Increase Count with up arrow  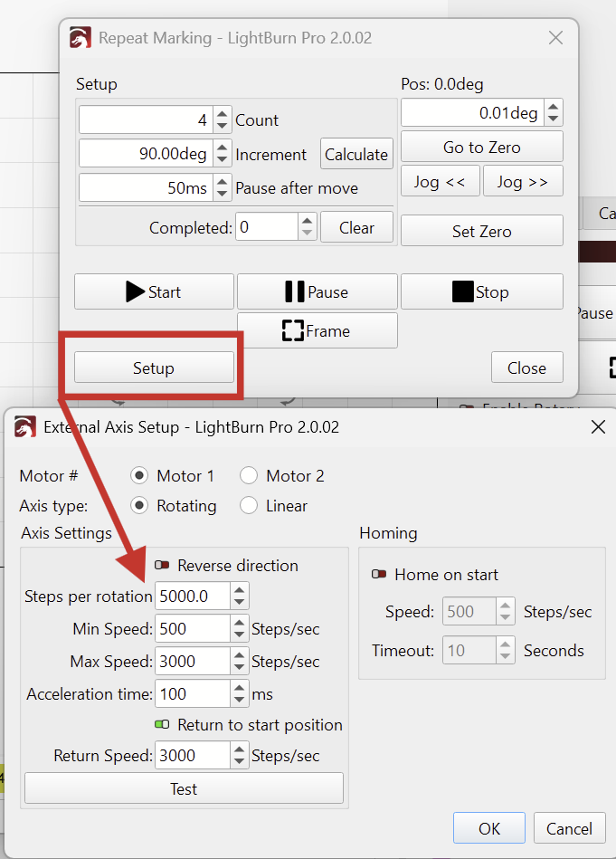(222, 113)
